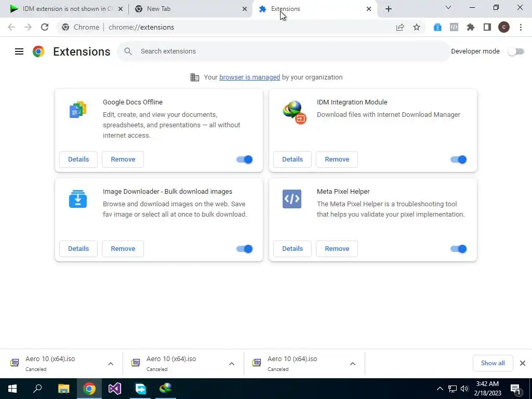Open the Chrome profile avatar
The height and width of the screenshot is (399, 532).
click(x=504, y=27)
